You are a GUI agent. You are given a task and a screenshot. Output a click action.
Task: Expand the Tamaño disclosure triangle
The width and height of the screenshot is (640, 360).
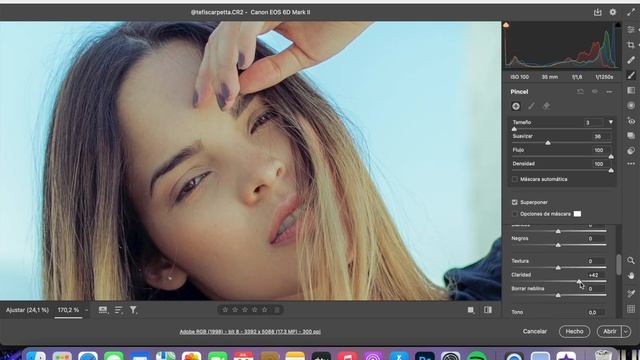pos(611,122)
